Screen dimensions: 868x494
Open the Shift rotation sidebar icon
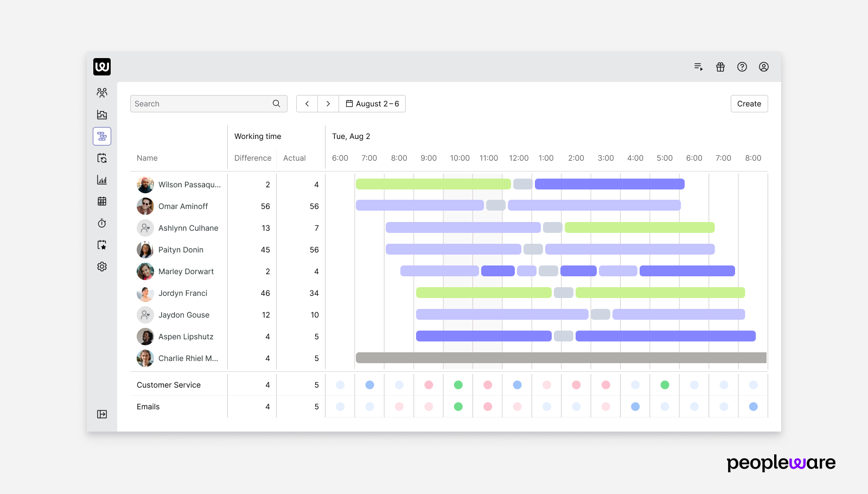click(x=102, y=158)
